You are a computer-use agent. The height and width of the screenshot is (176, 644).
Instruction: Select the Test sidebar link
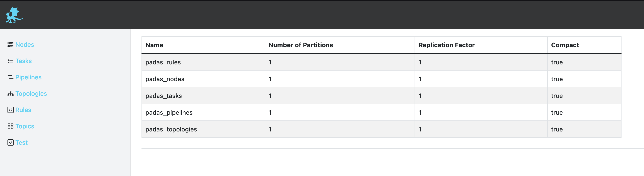click(22, 142)
